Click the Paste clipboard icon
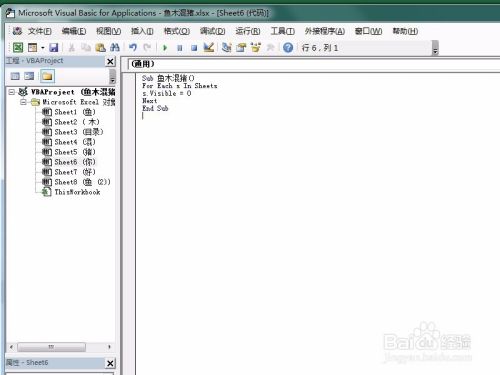 (100, 48)
